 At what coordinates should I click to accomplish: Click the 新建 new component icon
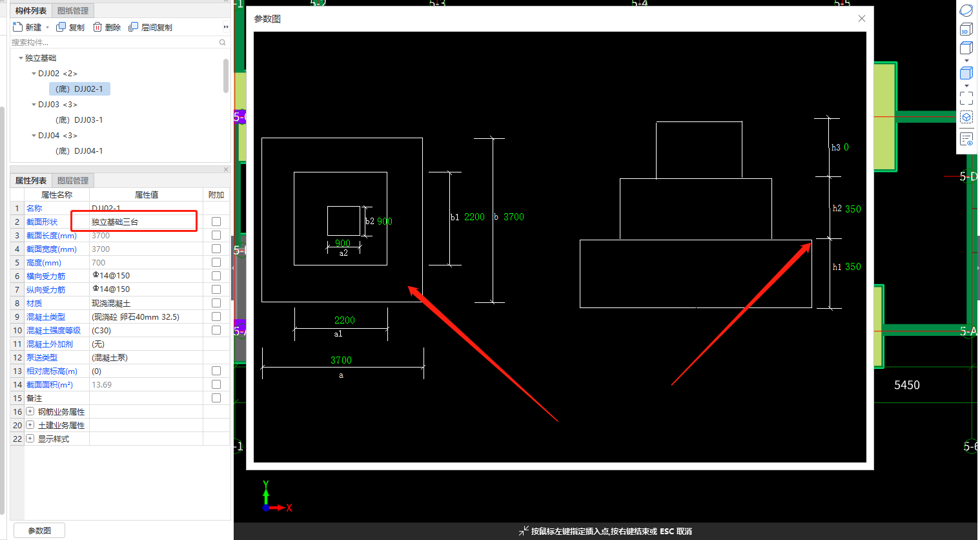(17, 27)
